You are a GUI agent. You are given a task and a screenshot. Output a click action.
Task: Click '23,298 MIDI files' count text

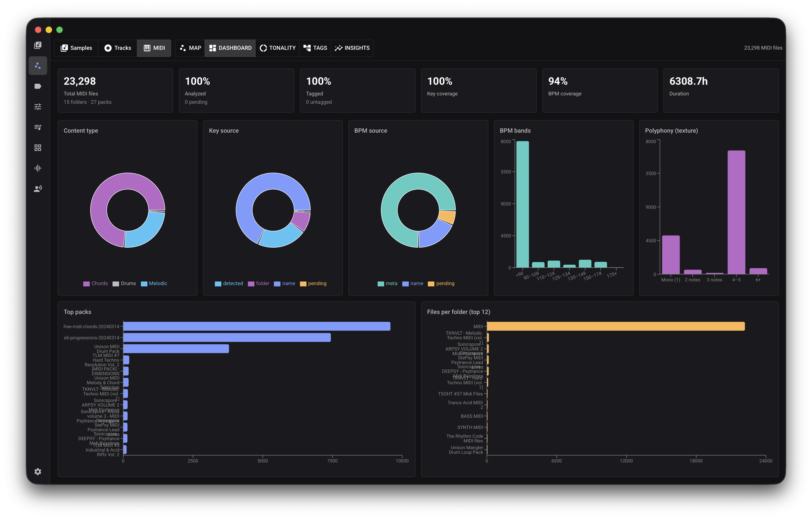coord(763,48)
